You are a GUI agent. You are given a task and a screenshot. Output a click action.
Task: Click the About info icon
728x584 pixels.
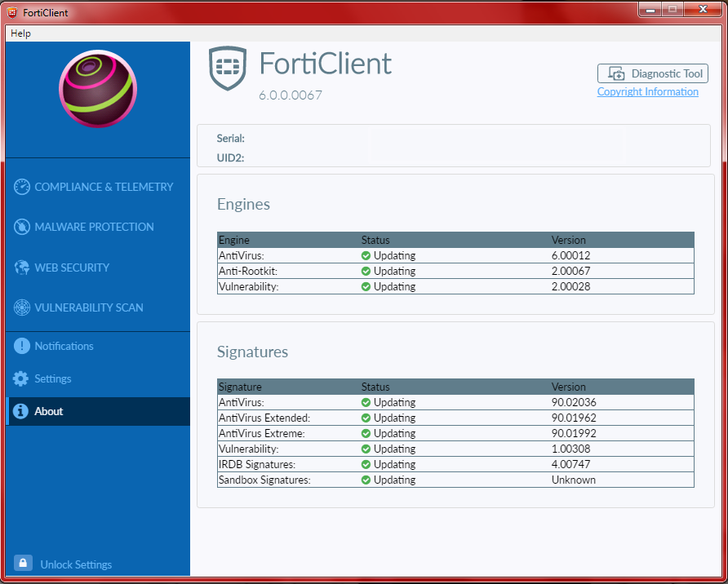pyautogui.click(x=20, y=411)
